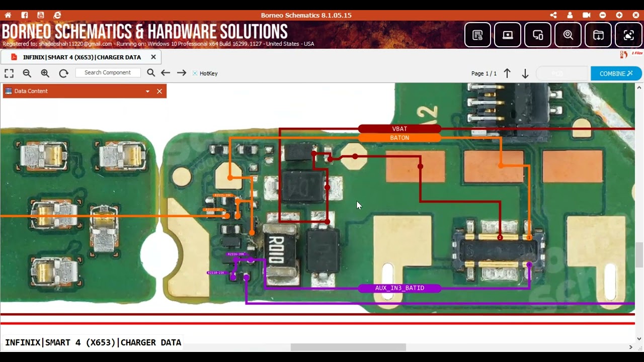644x362 pixels.
Task: Click the BATON net label
Action: [399, 138]
